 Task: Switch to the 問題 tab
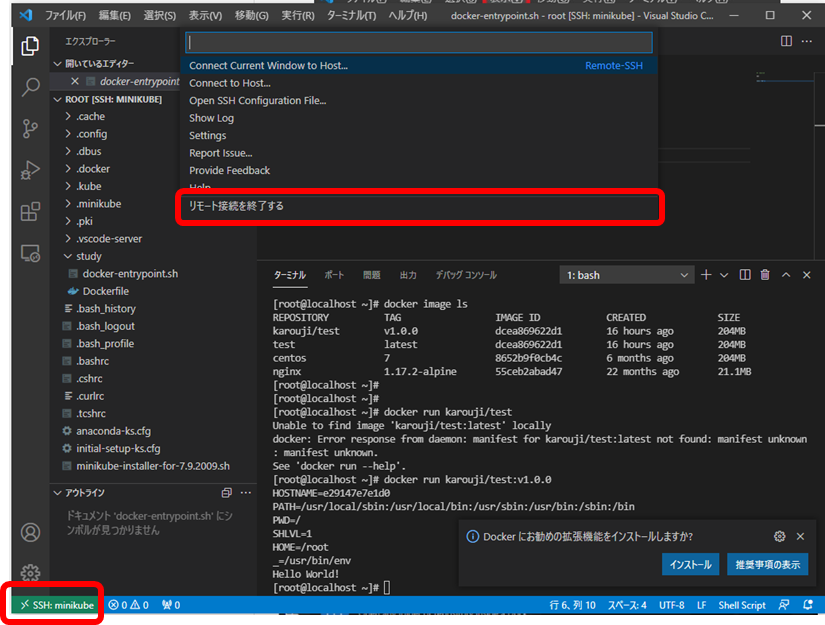[371, 275]
